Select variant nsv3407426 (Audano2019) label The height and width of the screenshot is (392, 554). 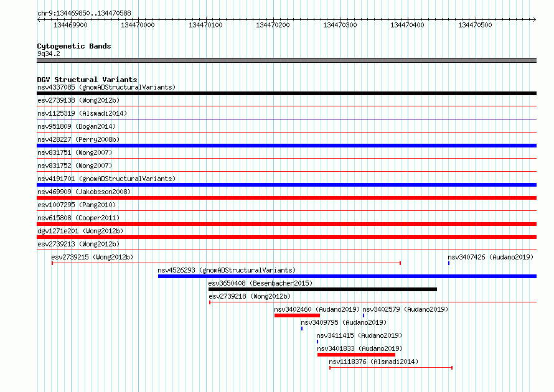tap(491, 257)
